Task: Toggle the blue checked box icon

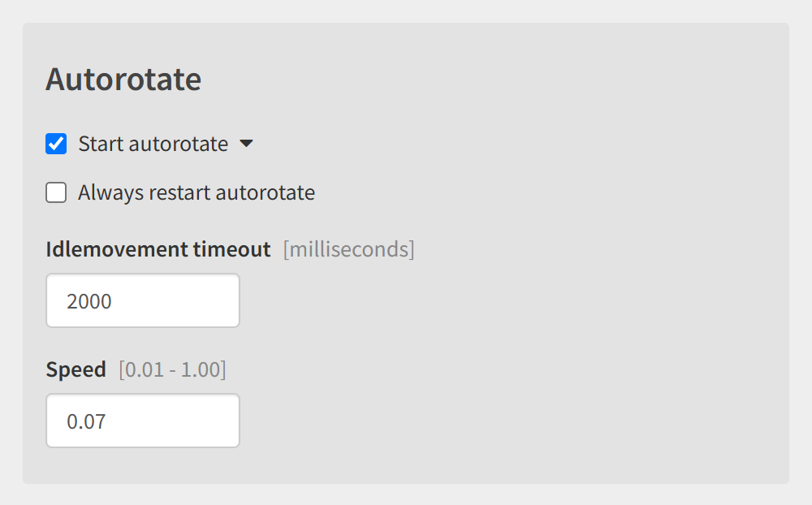Action: pyautogui.click(x=56, y=144)
